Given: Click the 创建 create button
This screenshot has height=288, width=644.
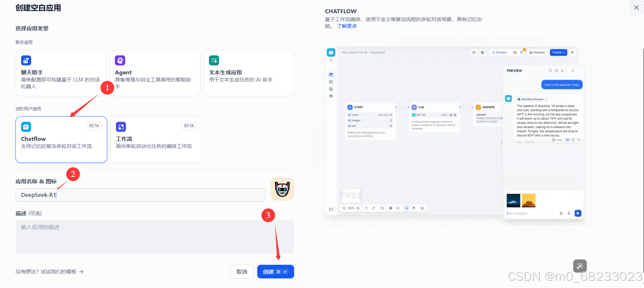Looking at the screenshot, I should [275, 272].
